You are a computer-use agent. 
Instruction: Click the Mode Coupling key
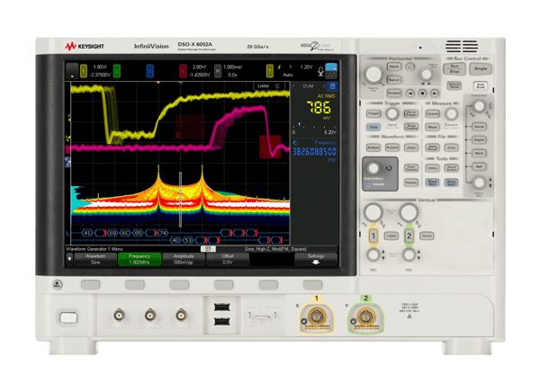point(411,127)
